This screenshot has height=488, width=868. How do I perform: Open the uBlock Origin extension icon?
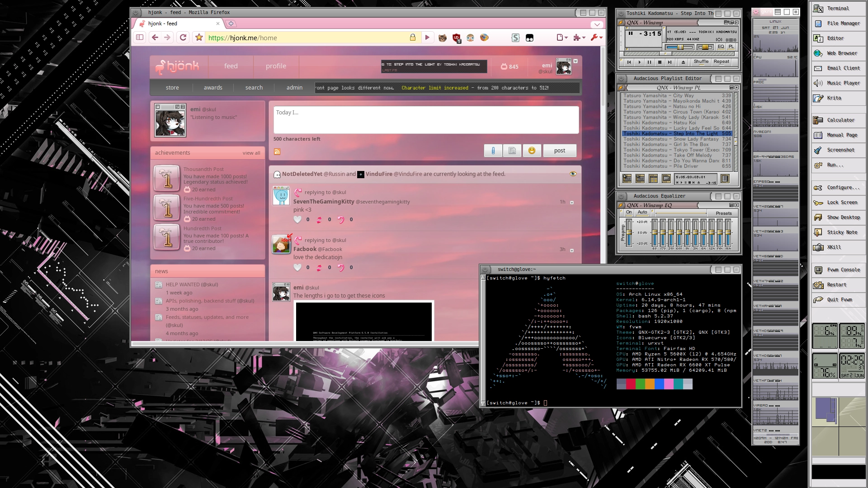[457, 38]
